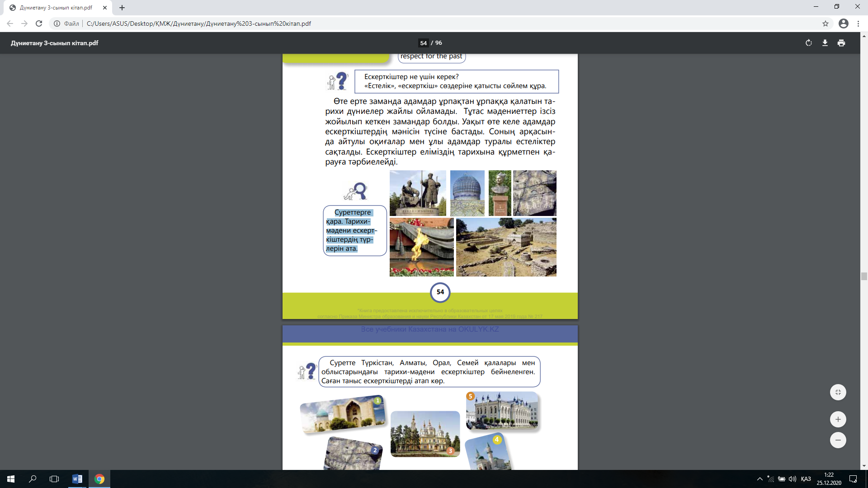Toggle the volume speaker icon in tray
Screen dimensions: 868x488
(x=792, y=479)
